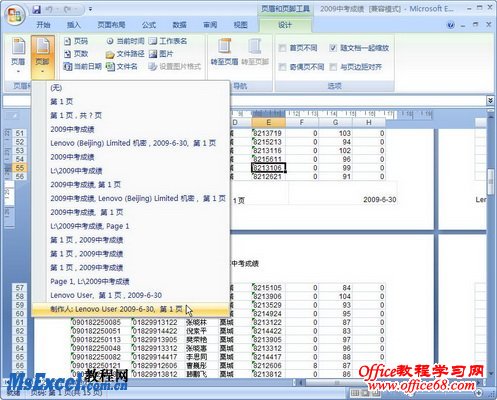Open the 数据 ribbon tab

click(179, 25)
